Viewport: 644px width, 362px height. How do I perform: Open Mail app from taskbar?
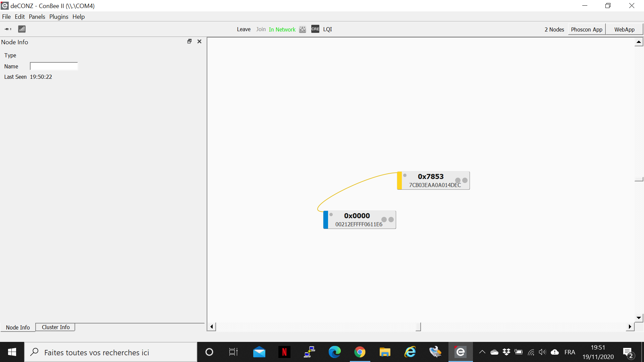[x=259, y=352]
